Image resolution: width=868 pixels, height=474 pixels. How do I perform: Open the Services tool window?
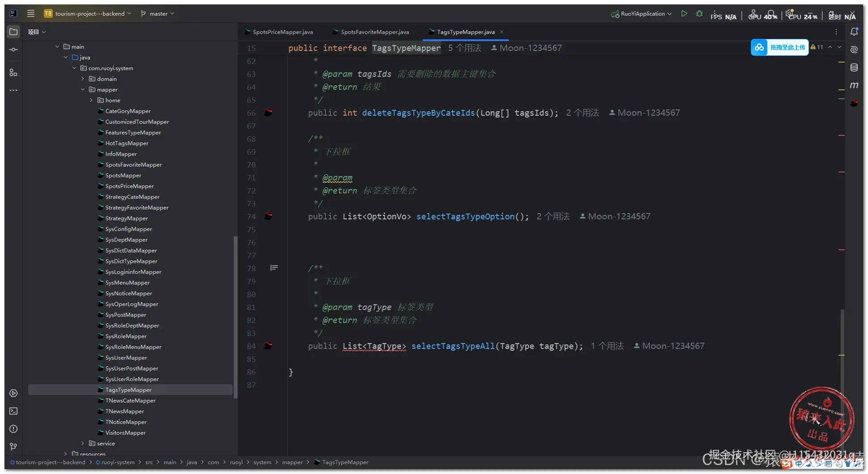[13, 393]
